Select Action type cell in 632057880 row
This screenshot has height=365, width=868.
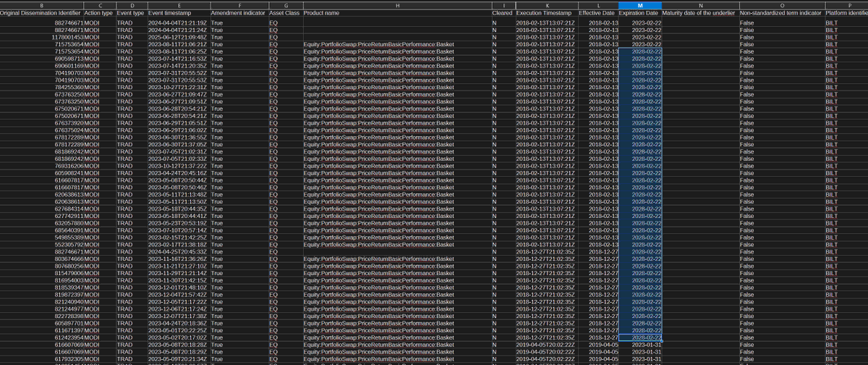click(98, 222)
